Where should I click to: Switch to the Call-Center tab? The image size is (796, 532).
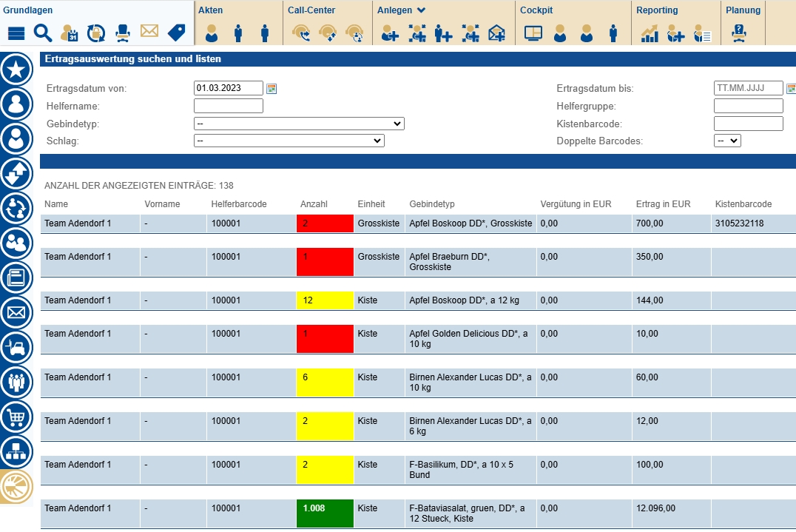click(x=311, y=10)
